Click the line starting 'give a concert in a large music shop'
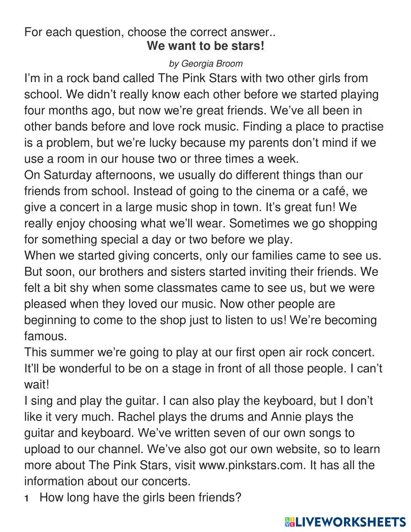The image size is (411, 532). pyautogui.click(x=190, y=207)
